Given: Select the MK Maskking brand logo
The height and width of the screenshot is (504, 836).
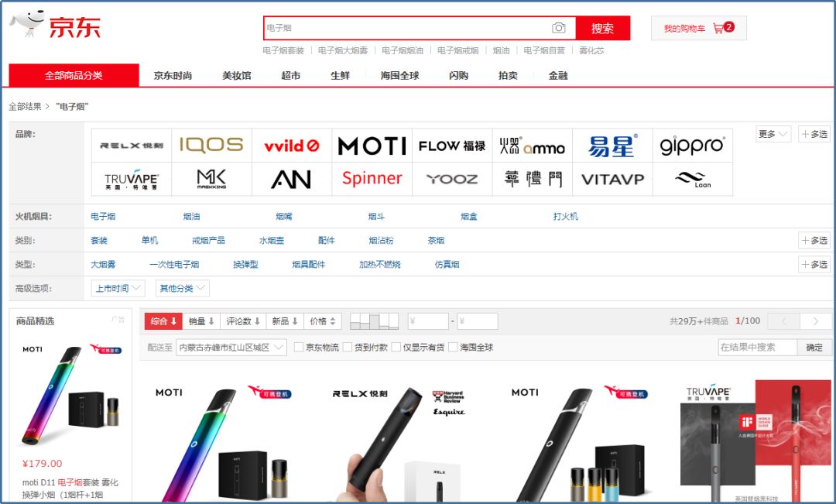Looking at the screenshot, I should (x=211, y=179).
